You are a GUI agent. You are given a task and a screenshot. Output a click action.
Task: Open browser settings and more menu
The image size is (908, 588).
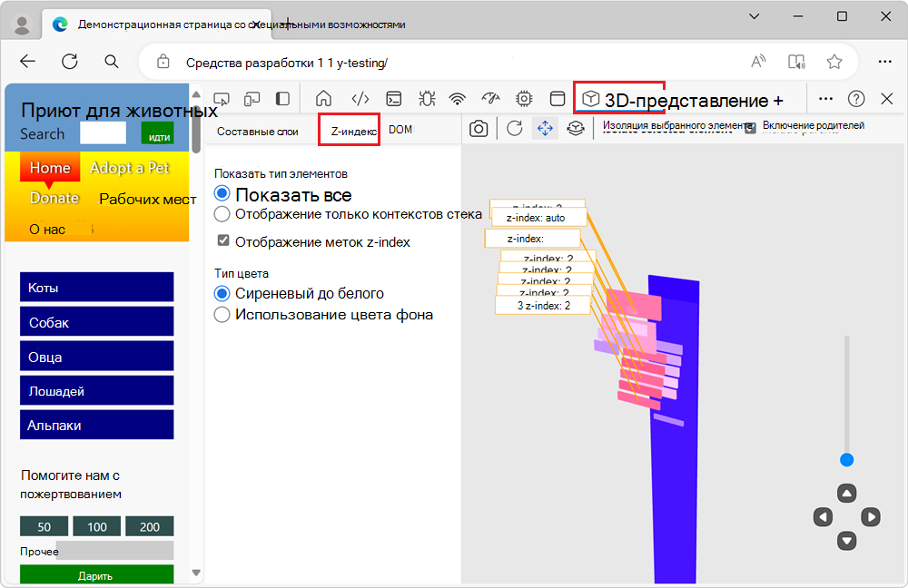(x=884, y=62)
